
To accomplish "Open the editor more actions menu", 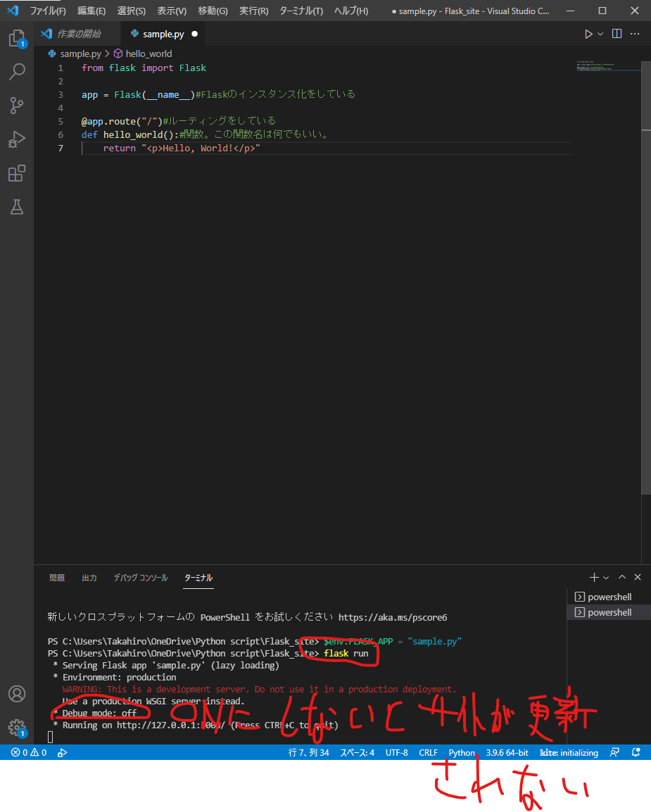I will pos(634,33).
